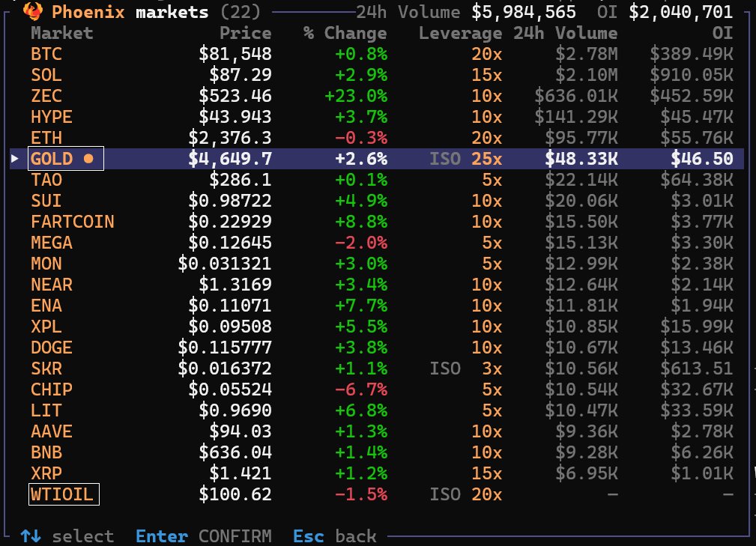Click the OI column header

[x=723, y=33]
